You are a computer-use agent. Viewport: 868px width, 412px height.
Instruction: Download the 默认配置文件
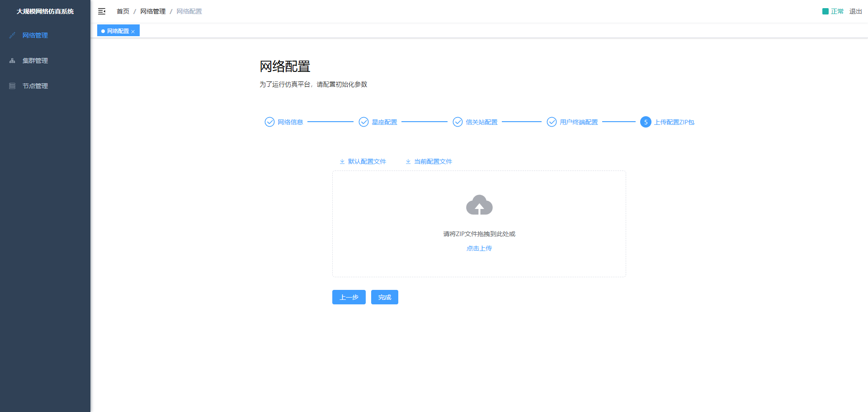coord(363,161)
